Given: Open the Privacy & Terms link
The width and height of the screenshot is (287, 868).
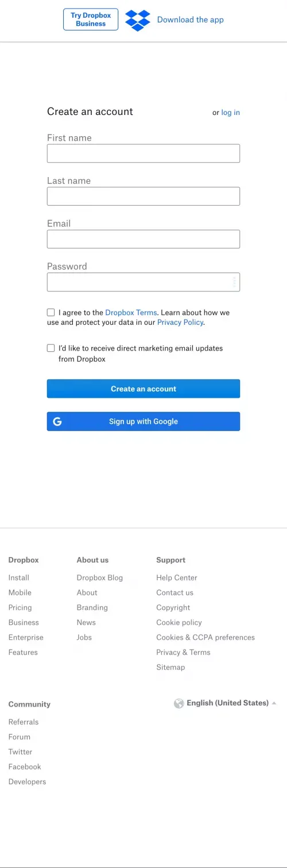Looking at the screenshot, I should coord(183,652).
